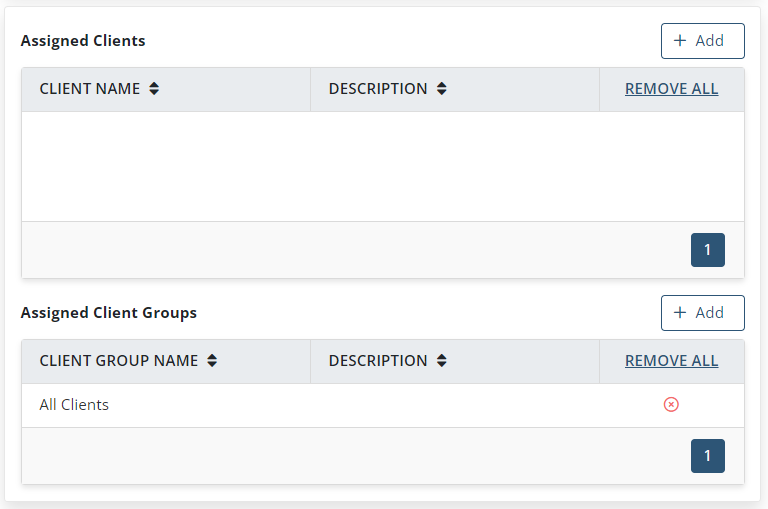
Task: Click the CLIENT NAME column header label
Action: (90, 89)
